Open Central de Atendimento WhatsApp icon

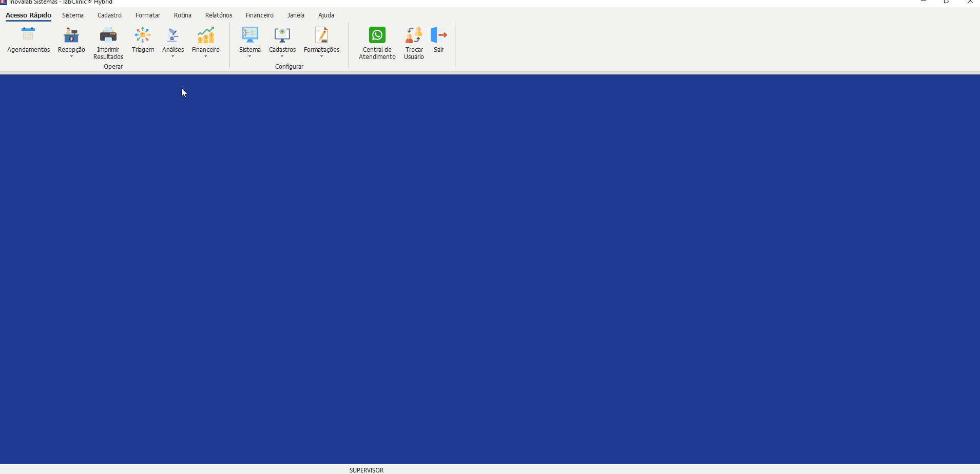[377, 35]
